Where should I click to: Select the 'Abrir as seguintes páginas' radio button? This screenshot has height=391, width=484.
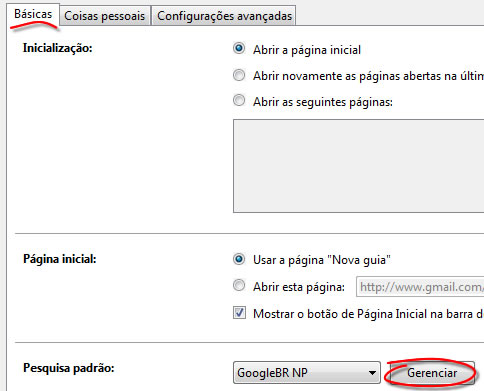(x=239, y=100)
